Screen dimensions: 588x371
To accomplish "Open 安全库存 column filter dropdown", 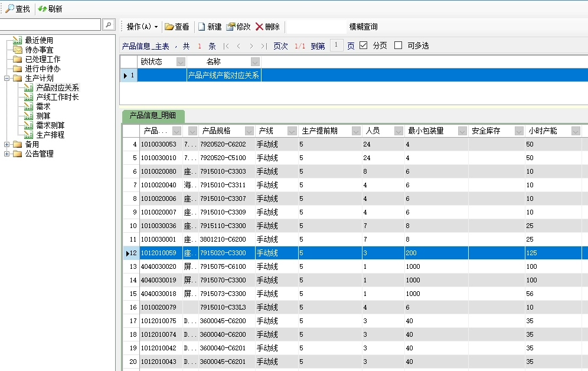I will (519, 131).
